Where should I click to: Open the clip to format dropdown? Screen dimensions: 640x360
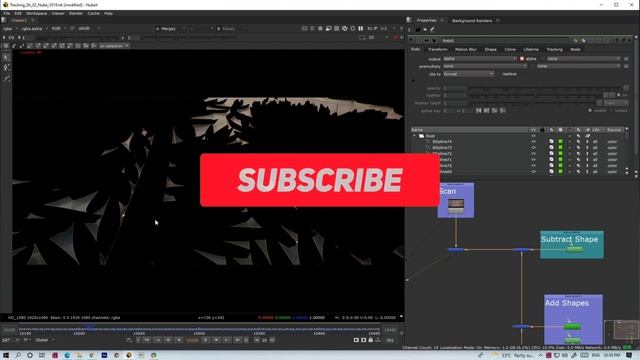tap(469, 74)
